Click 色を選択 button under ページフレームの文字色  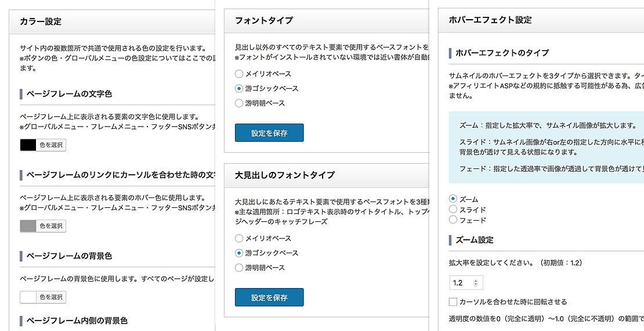[51, 145]
